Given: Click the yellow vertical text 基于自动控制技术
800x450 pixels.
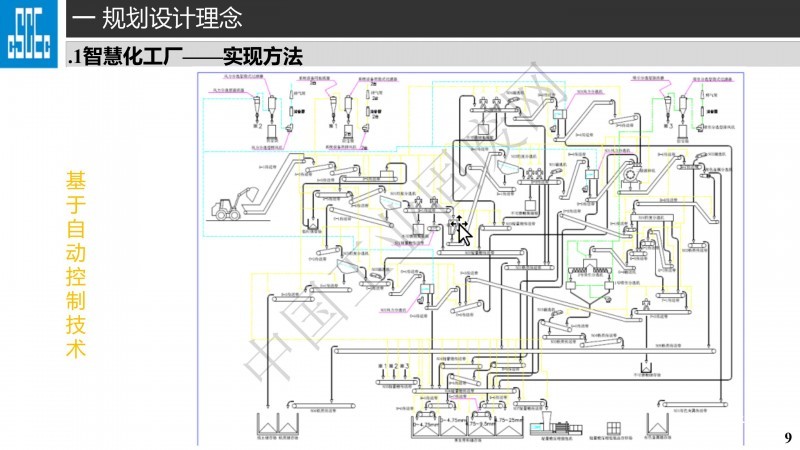Looking at the screenshot, I should point(76,265).
